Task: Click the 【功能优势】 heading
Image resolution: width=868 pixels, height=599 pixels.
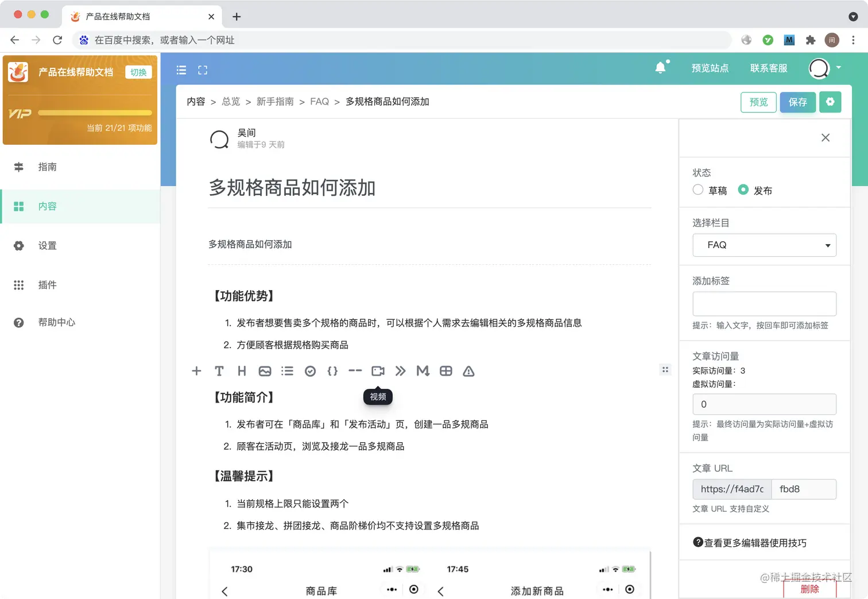Action: point(244,296)
